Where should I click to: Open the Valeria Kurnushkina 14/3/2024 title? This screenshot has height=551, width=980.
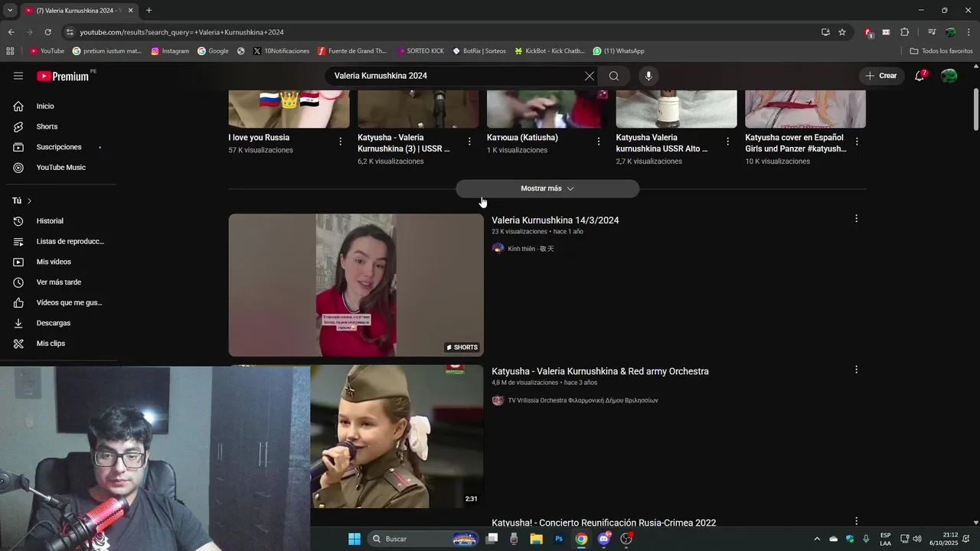(555, 220)
